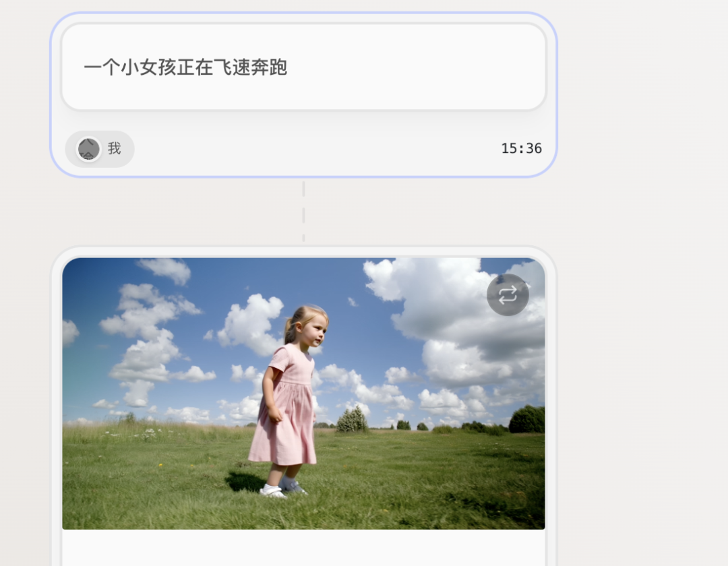The height and width of the screenshot is (566, 728).
Task: Click the prompt text box reading 一个小女孩正在飞速奔跑
Action: point(303,67)
